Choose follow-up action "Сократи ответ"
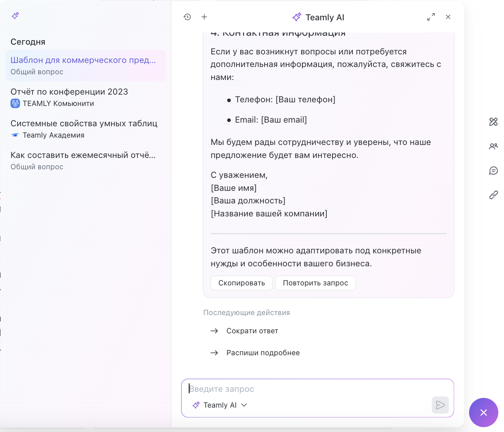This screenshot has height=432, width=504. 252,331
